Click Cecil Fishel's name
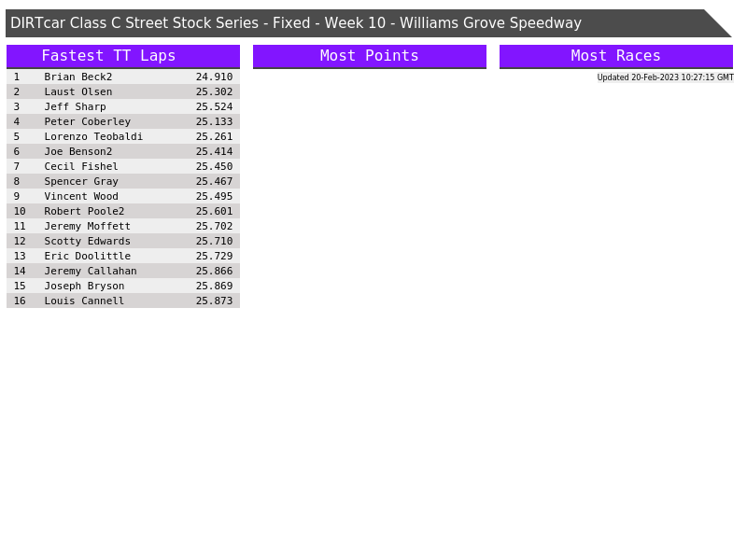747x560 pixels. (81, 167)
